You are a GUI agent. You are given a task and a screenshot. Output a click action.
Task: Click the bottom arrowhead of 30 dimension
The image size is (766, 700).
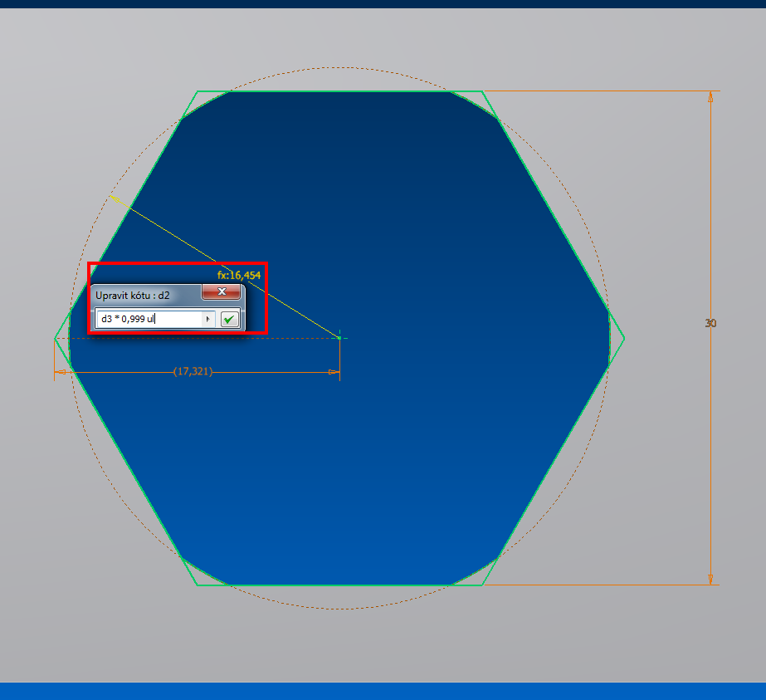tap(710, 578)
